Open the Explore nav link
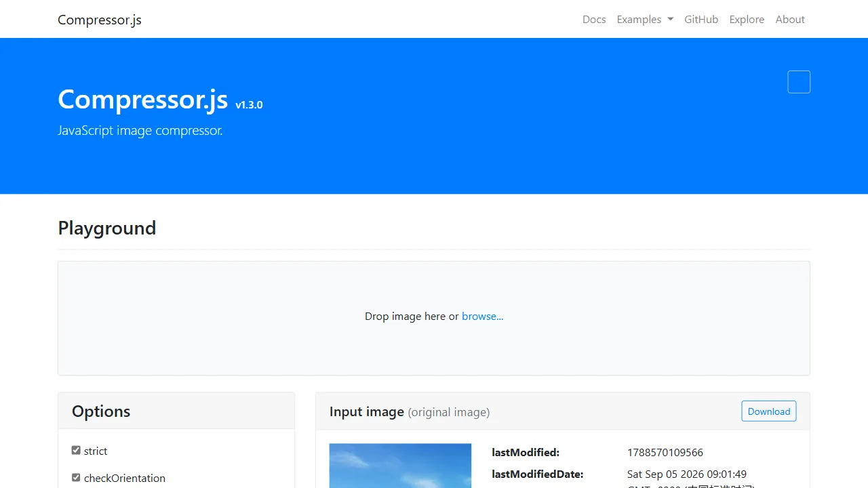The height and width of the screenshot is (488, 868). coord(747,19)
